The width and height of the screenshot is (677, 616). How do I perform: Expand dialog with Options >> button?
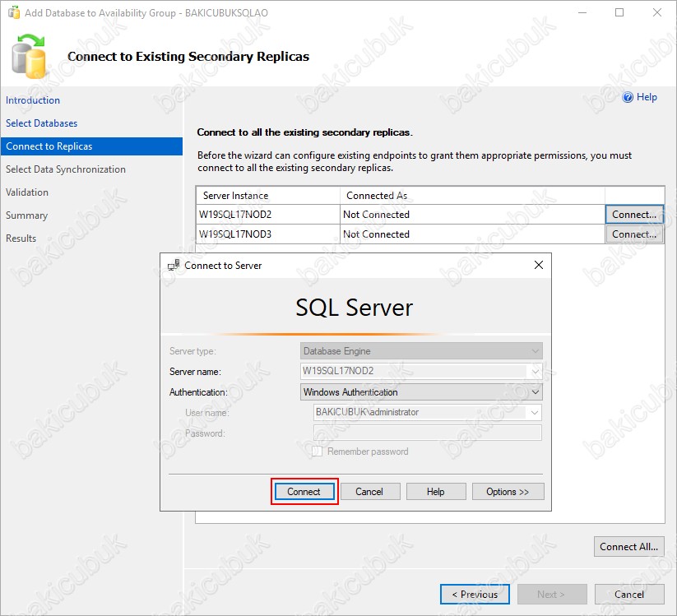point(508,492)
